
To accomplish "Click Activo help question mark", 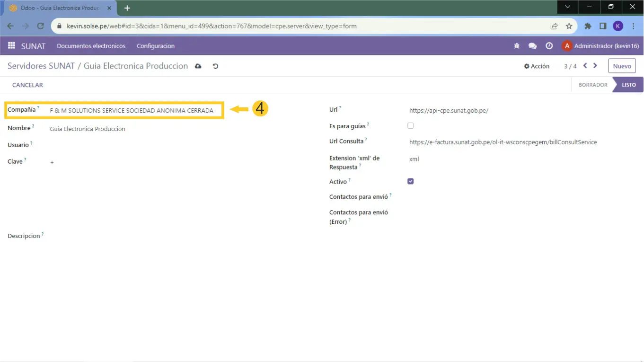I will tap(350, 180).
